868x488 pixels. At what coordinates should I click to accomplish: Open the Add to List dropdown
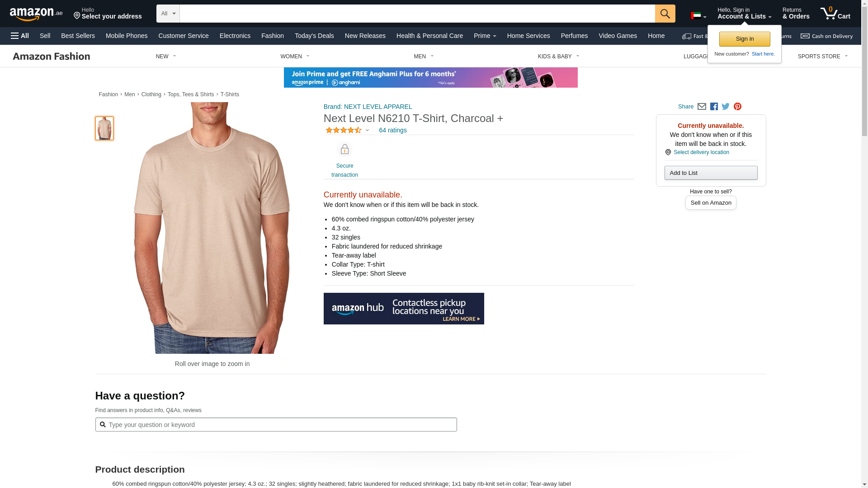click(711, 173)
